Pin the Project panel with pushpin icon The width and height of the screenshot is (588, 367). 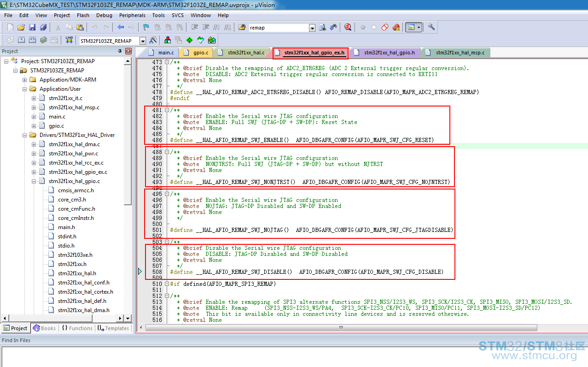point(120,51)
